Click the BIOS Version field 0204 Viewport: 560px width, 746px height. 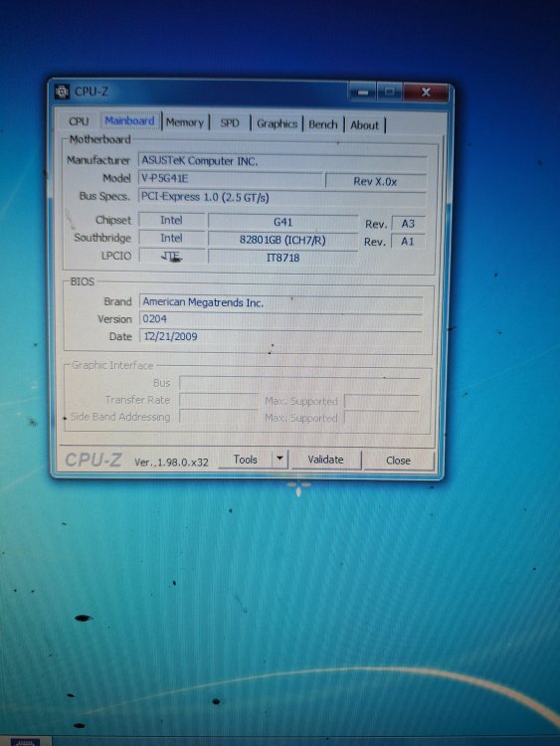pos(280,319)
